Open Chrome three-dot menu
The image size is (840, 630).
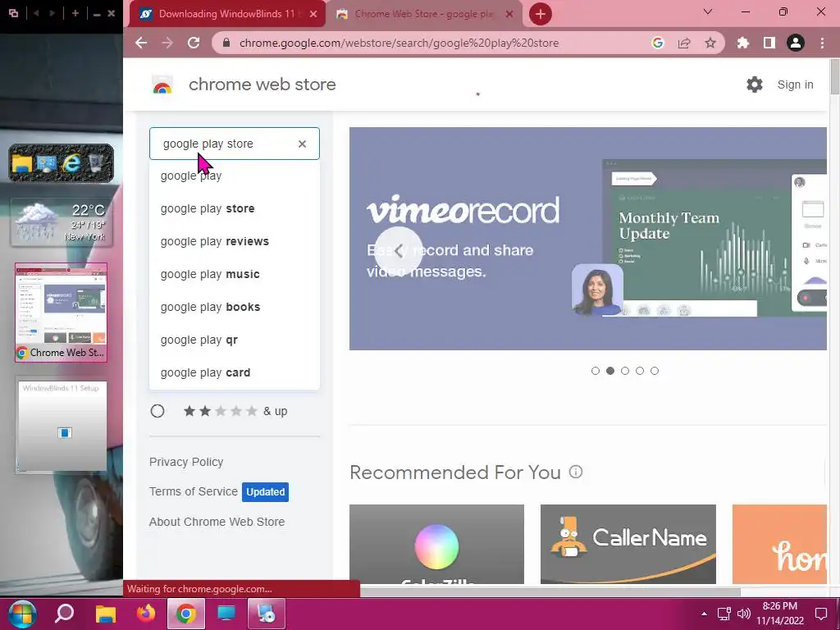click(x=822, y=43)
